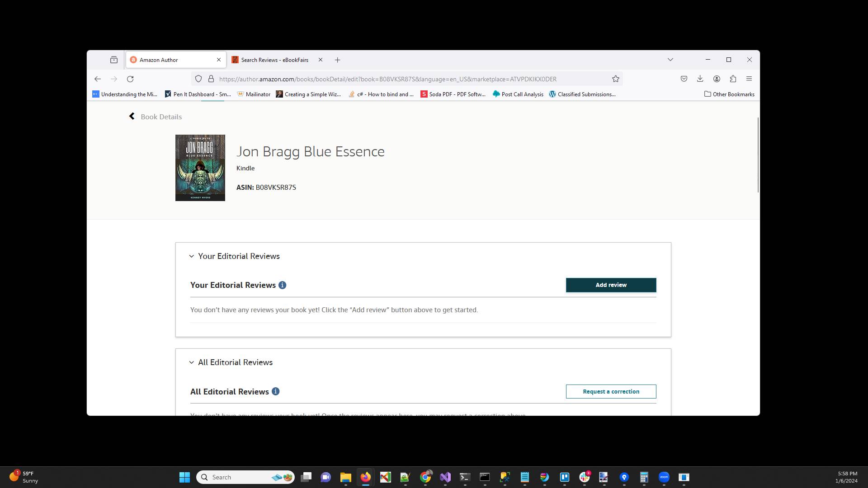Open the Pocket save icon
868x488 pixels.
(684, 79)
